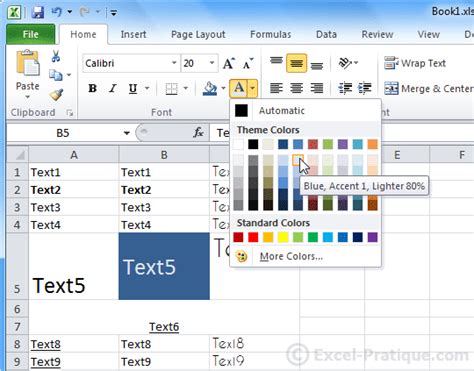This screenshot has width=474, height=371.
Task: Pick the standard Red color swatch
Action: click(253, 237)
